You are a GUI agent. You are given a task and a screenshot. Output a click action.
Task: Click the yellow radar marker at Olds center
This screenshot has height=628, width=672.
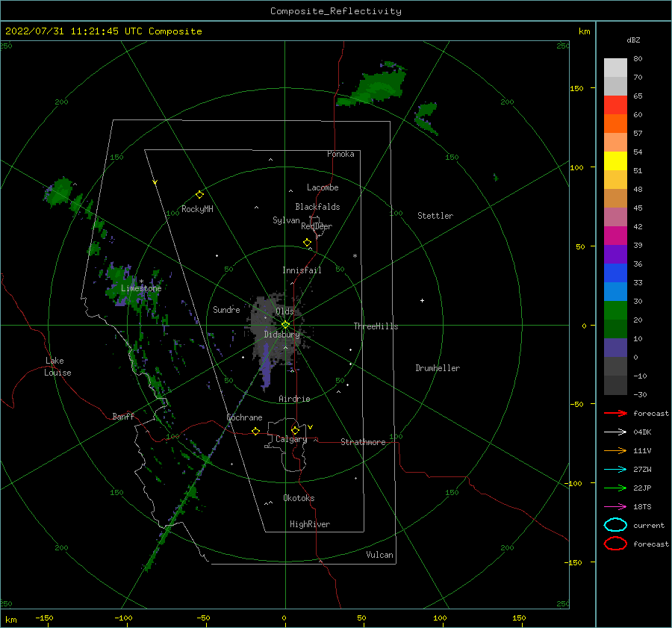(x=285, y=325)
